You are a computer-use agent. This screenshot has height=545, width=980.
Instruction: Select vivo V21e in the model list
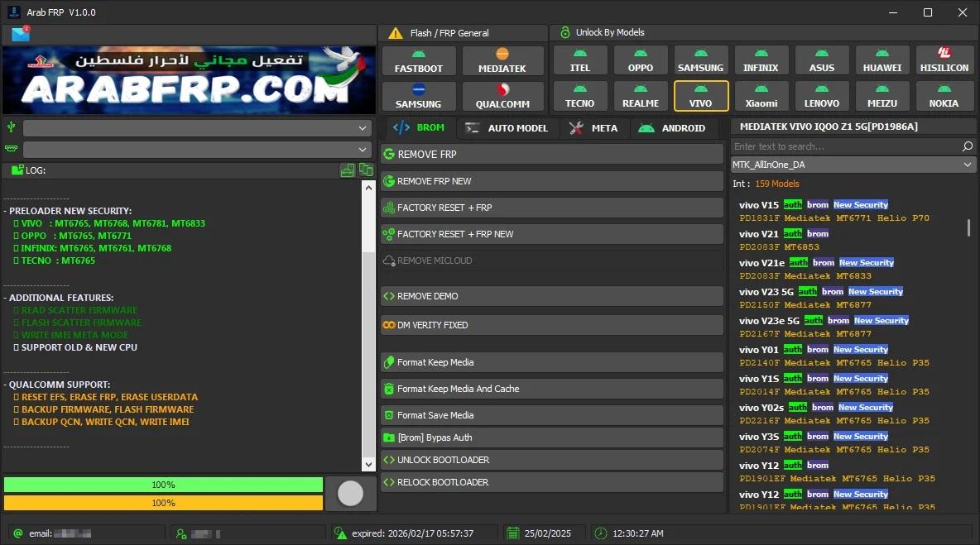[761, 263]
